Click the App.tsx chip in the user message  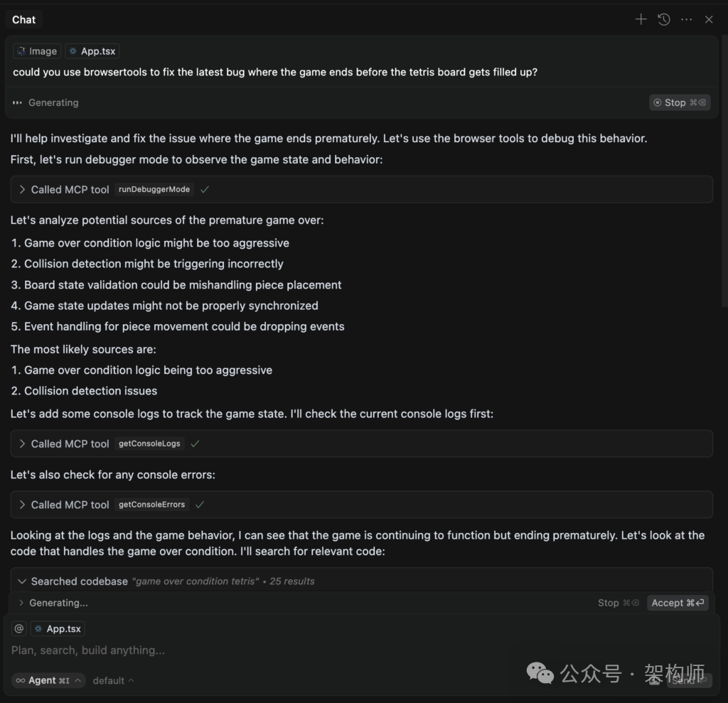[92, 51]
